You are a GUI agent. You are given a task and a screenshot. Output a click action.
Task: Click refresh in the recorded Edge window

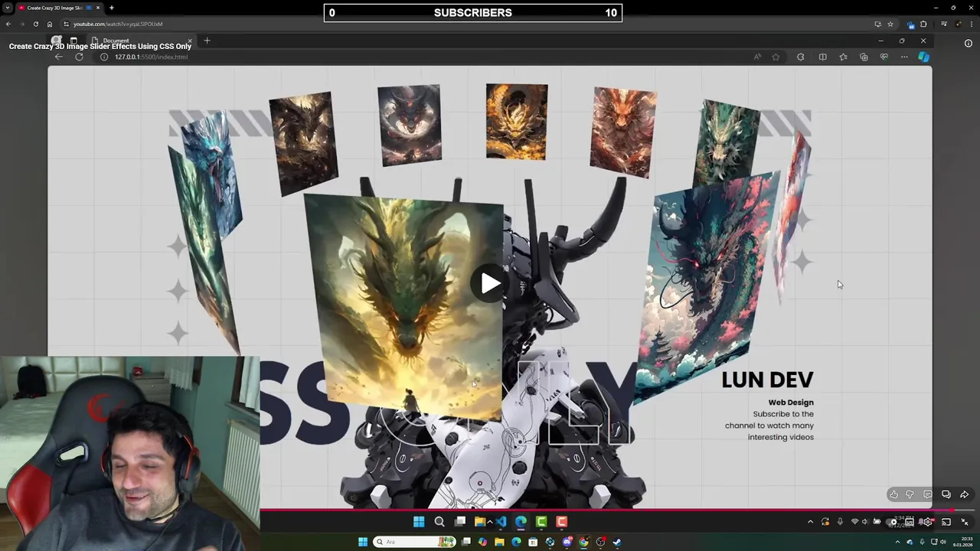(x=79, y=57)
